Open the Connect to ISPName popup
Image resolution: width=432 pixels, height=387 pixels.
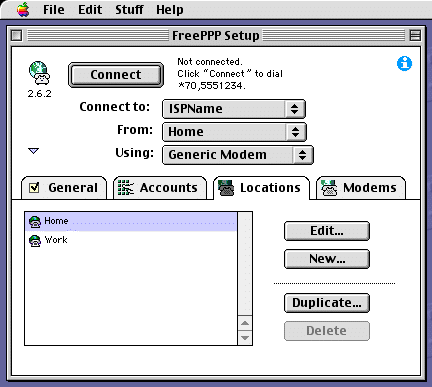pyautogui.click(x=234, y=109)
